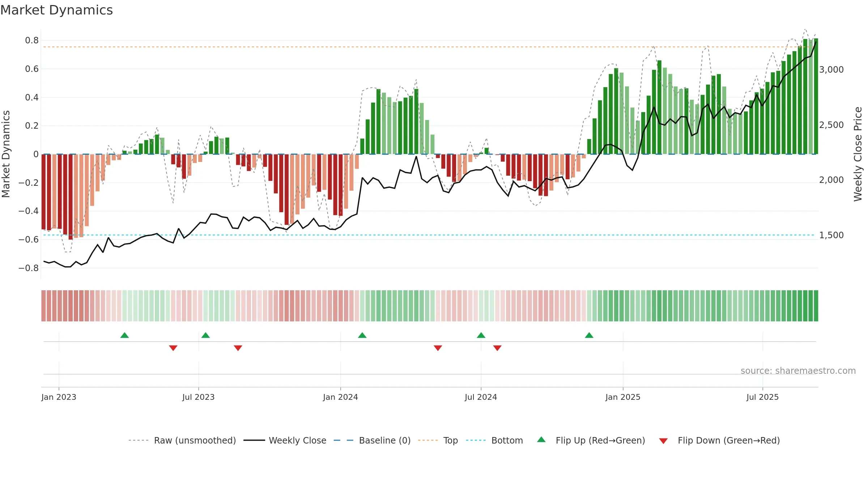Click the Jan 2023 x-axis label
868x488 pixels.
[x=59, y=397]
